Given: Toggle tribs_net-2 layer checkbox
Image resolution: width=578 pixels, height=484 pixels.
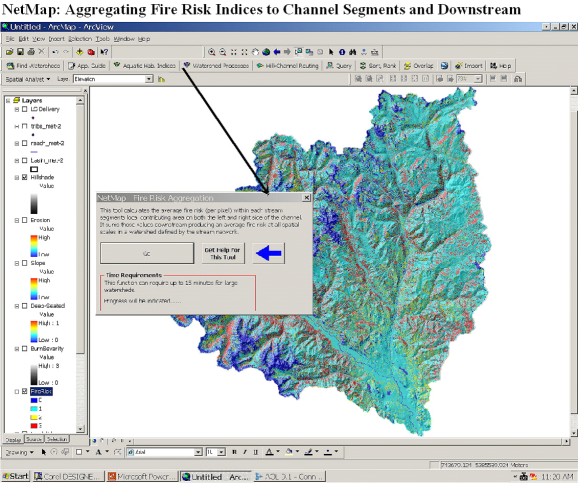Looking at the screenshot, I should click(25, 126).
